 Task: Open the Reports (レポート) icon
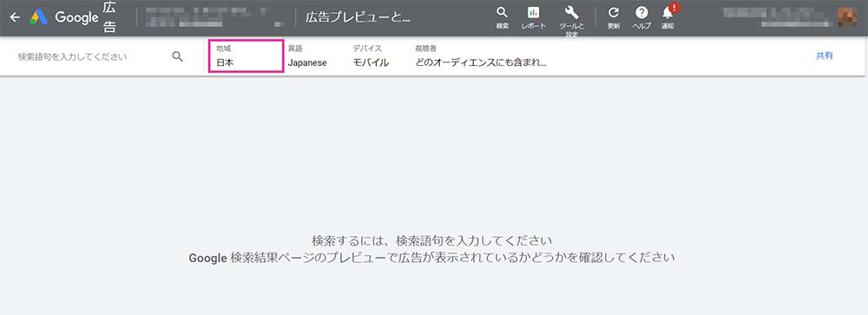coord(534,17)
